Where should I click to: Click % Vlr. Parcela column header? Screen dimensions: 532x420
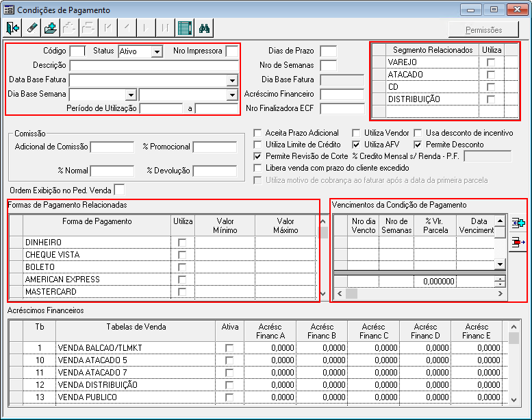[435, 225]
